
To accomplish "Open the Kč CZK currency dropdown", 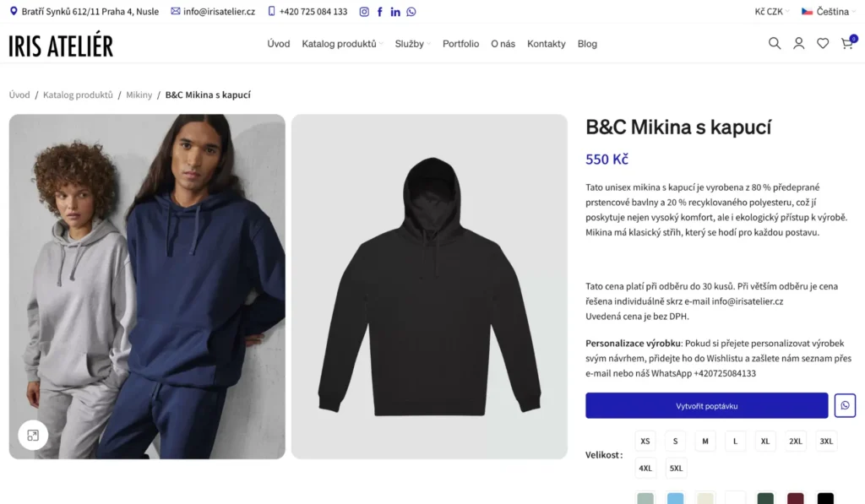I will tap(772, 12).
